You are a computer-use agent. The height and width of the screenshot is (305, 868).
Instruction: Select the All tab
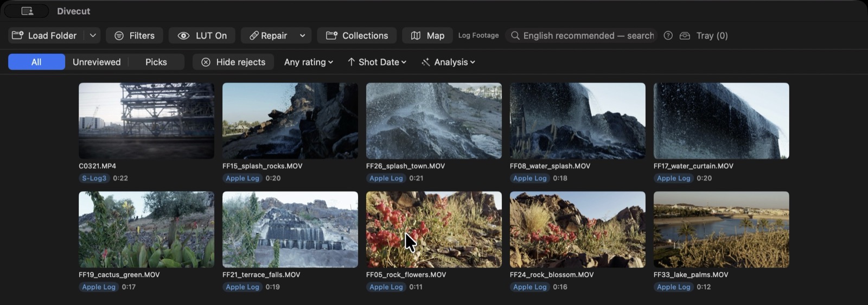(36, 62)
